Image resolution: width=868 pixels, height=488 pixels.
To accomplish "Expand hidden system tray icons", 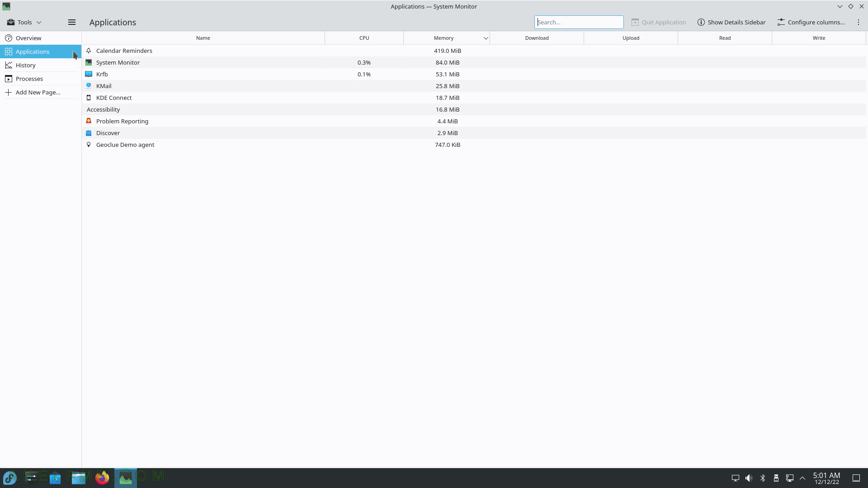I will (802, 478).
